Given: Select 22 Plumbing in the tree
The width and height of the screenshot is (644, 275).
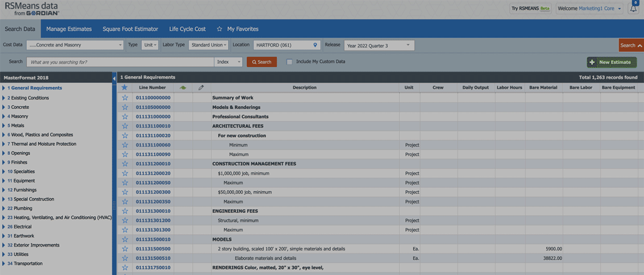Looking at the screenshot, I should tap(20, 209).
